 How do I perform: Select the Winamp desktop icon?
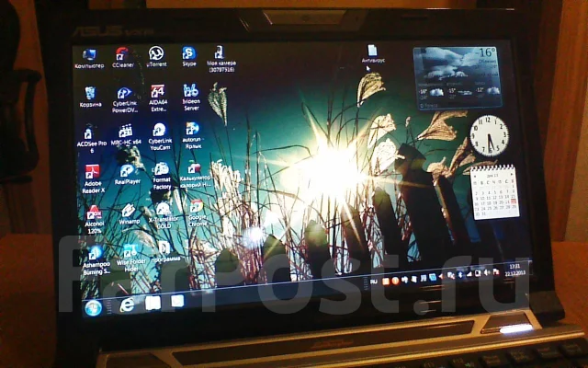click(x=129, y=214)
